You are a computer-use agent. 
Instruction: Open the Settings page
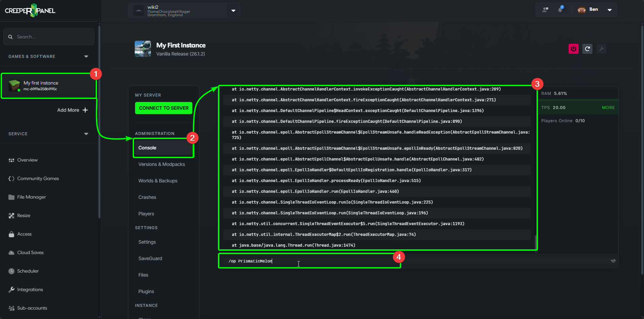(147, 242)
